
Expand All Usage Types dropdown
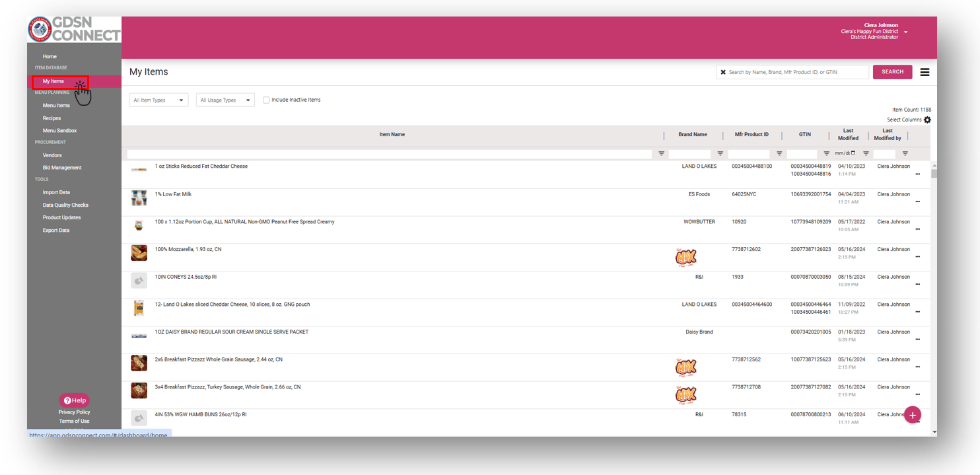[x=225, y=100]
